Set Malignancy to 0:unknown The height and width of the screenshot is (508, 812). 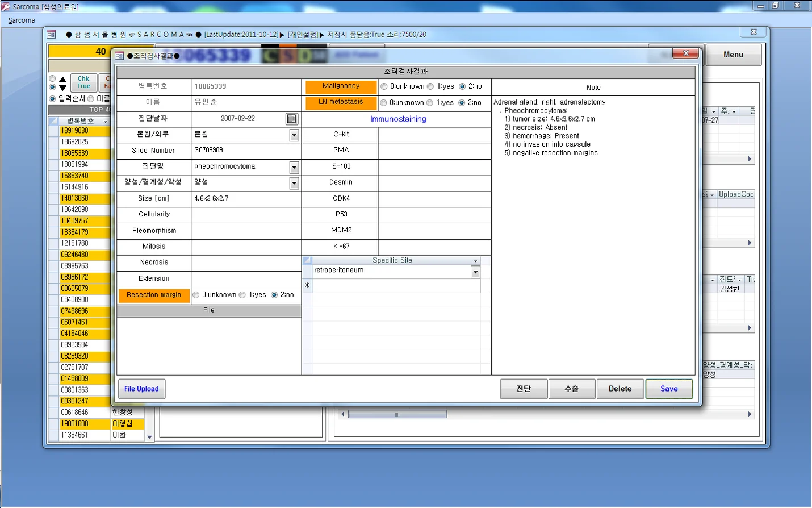coord(384,86)
